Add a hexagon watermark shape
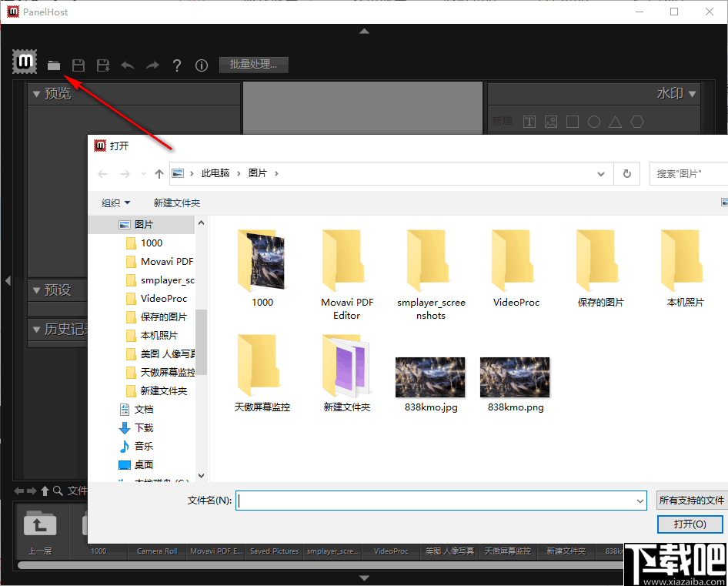This screenshot has height=586, width=728. click(637, 121)
